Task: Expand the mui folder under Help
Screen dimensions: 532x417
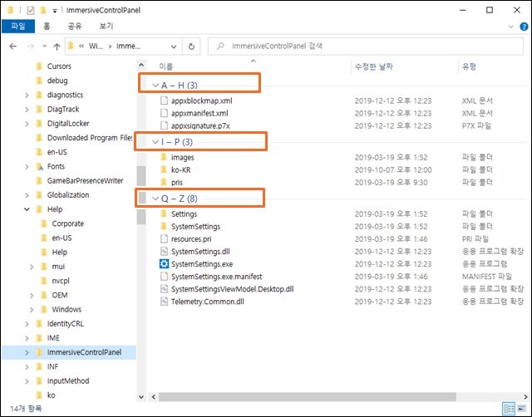Action: tap(32, 267)
